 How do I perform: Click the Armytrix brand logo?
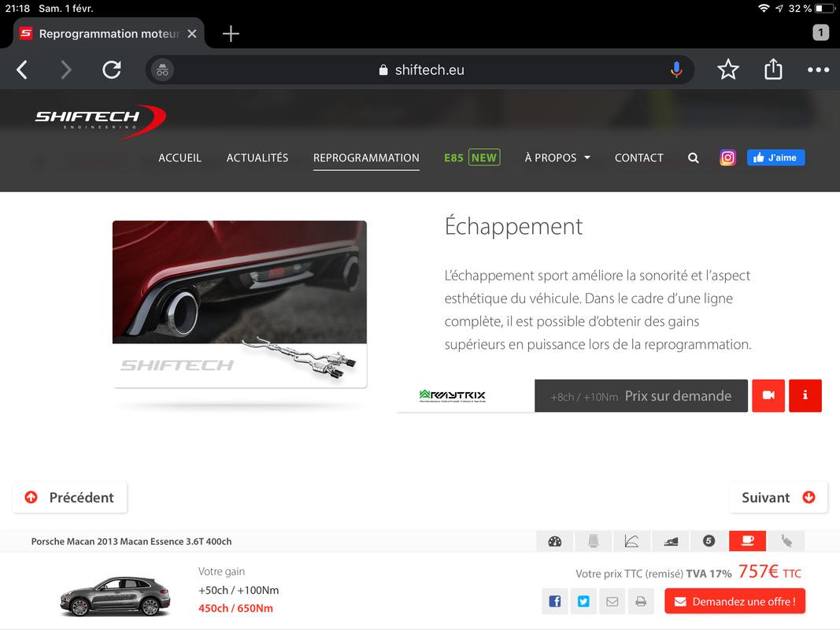pyautogui.click(x=453, y=396)
